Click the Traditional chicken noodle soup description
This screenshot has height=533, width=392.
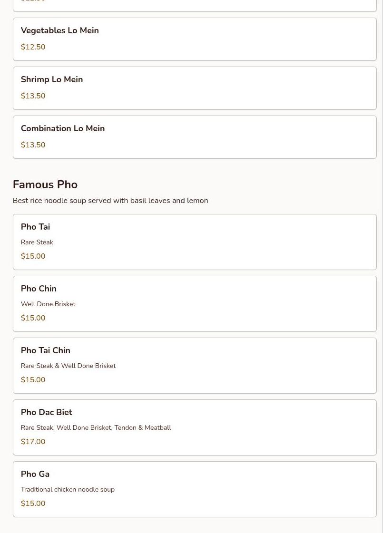[x=68, y=489]
